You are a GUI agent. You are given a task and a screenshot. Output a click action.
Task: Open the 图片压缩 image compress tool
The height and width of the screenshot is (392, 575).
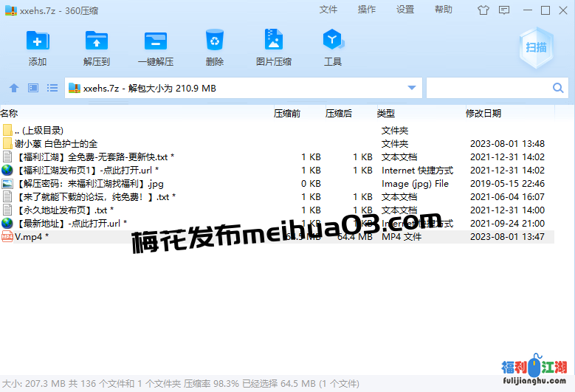pos(274,39)
